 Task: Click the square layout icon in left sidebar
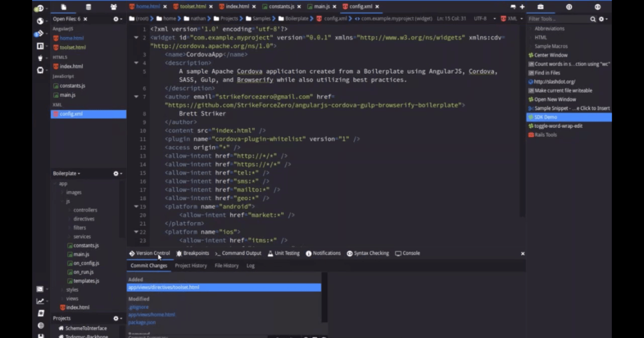point(40,46)
